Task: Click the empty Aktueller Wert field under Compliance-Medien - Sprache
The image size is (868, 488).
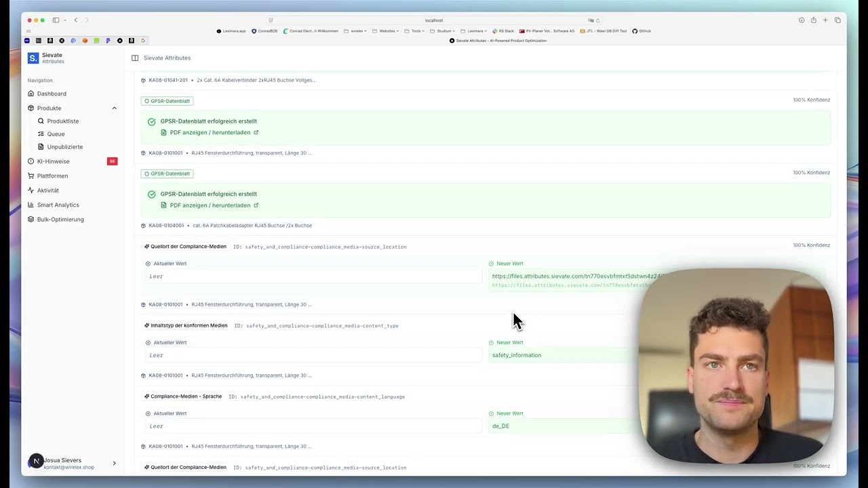Action: [313, 426]
